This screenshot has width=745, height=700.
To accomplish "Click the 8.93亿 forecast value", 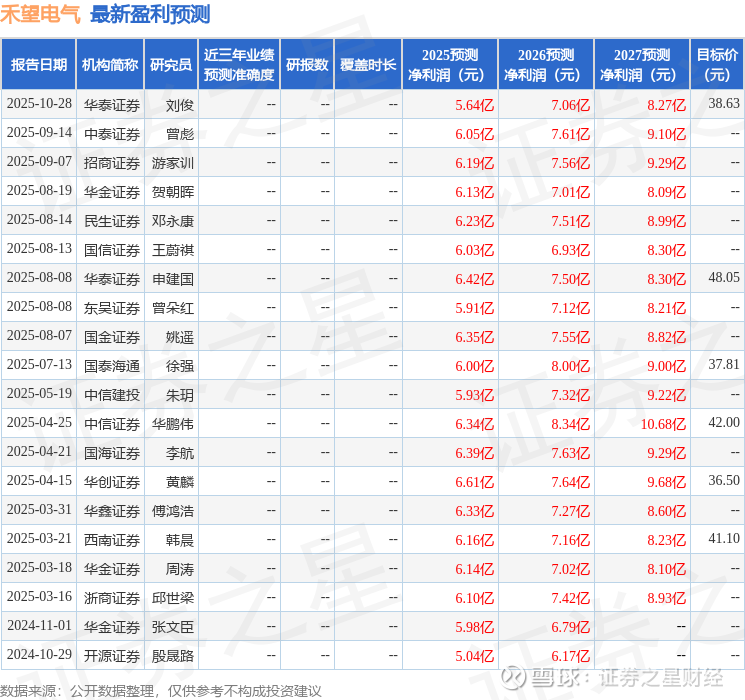I will (667, 598).
